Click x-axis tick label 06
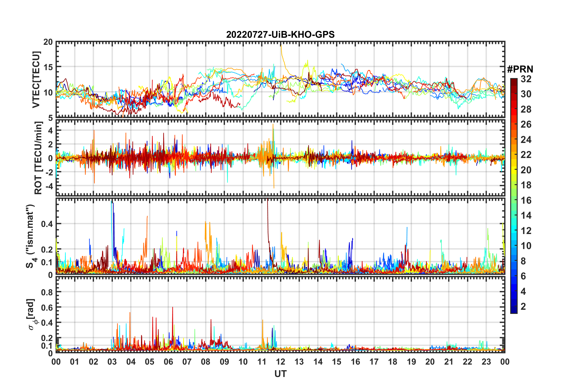561x392 pixels. coord(168,362)
